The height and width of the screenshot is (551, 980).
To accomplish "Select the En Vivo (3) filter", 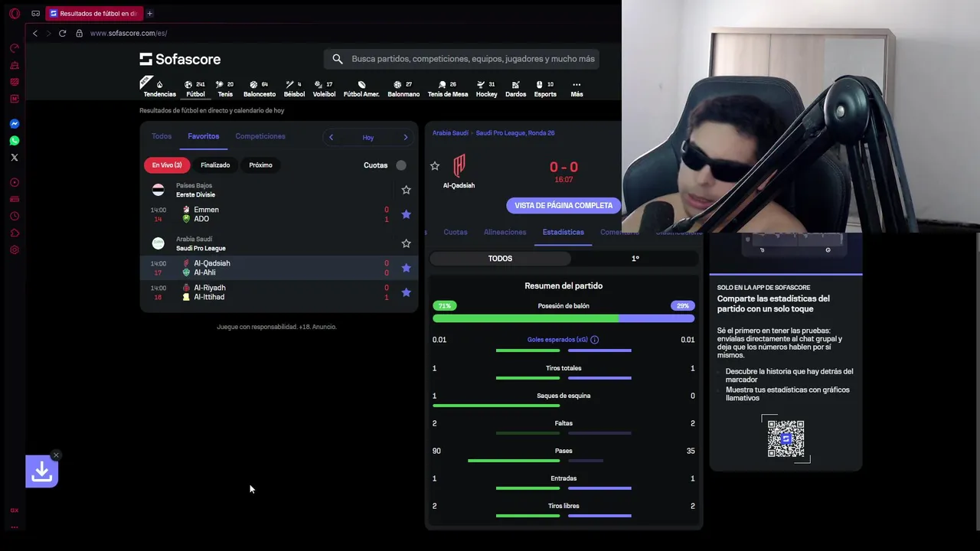I will click(x=167, y=165).
